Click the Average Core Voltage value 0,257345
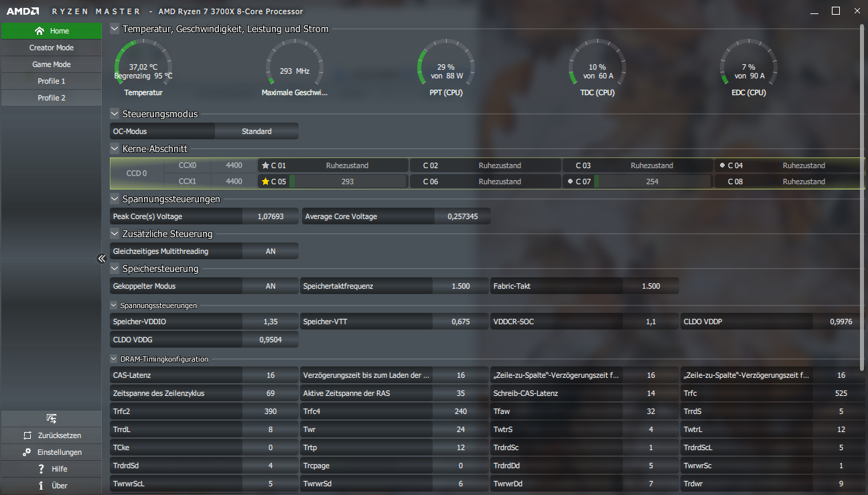The image size is (868, 495). click(x=463, y=216)
